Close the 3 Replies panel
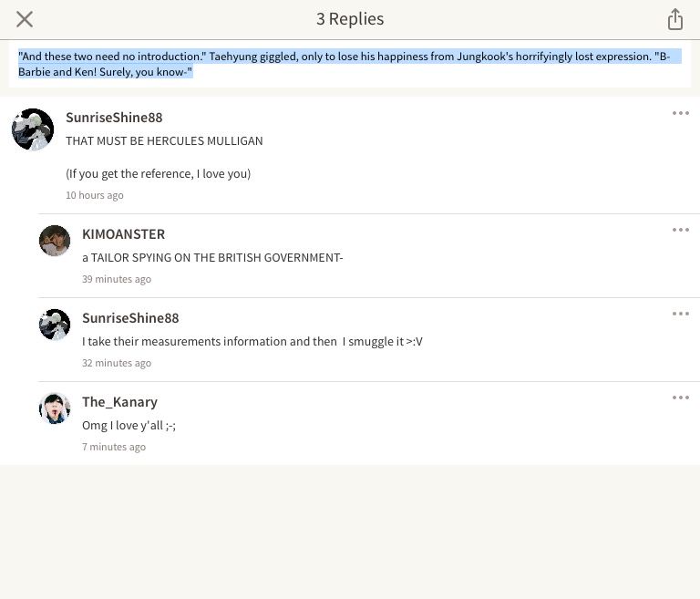Image resolution: width=700 pixels, height=599 pixels. pyautogui.click(x=25, y=19)
